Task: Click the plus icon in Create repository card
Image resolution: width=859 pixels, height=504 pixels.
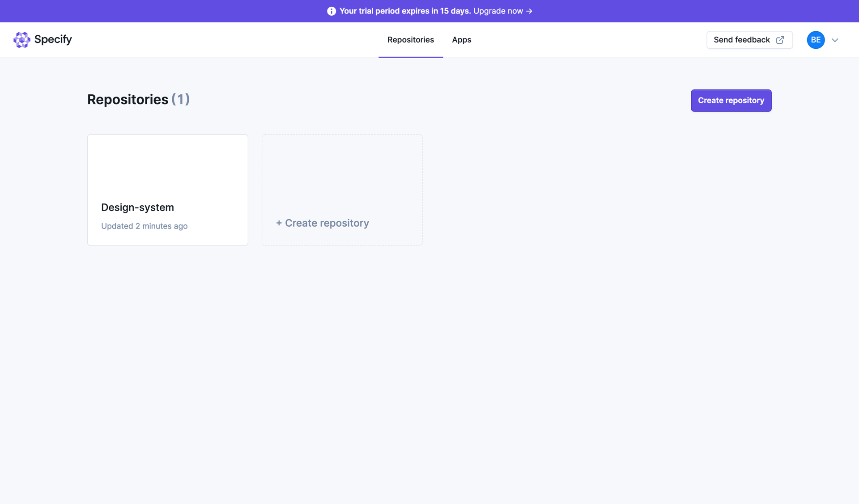Action: point(279,223)
